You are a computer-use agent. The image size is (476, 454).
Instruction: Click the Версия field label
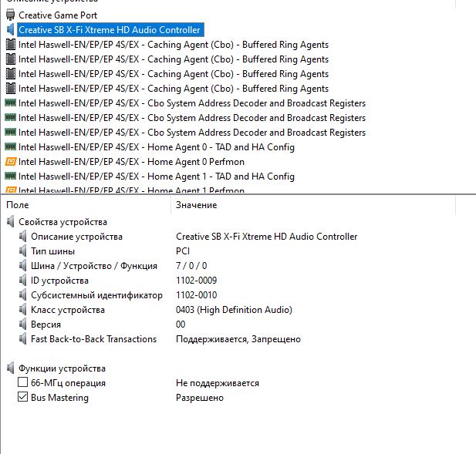click(x=46, y=325)
